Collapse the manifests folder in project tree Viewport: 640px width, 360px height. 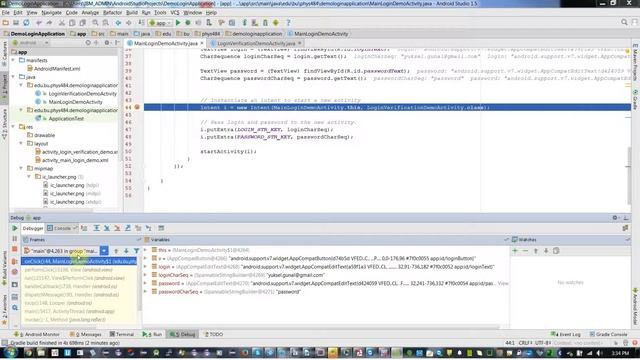click(x=13, y=60)
